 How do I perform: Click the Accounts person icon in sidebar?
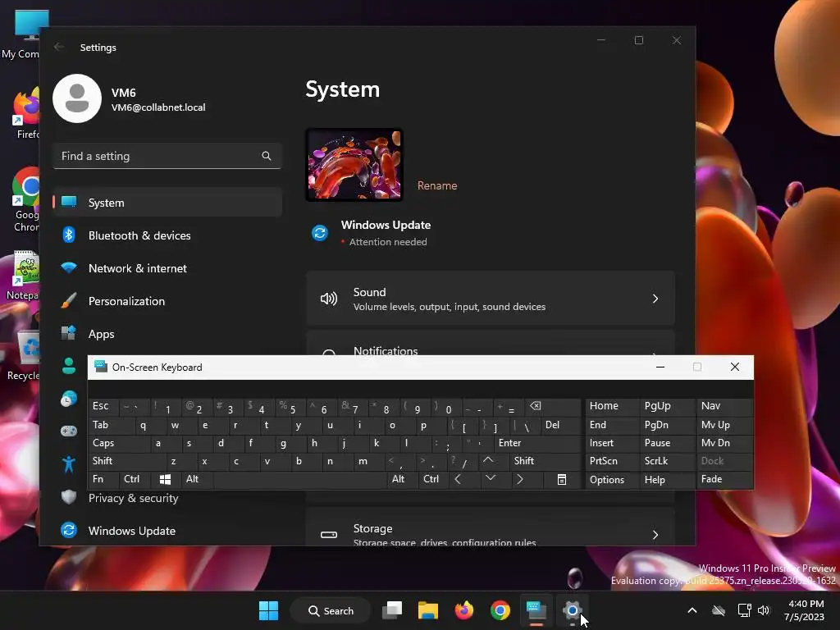tap(69, 365)
